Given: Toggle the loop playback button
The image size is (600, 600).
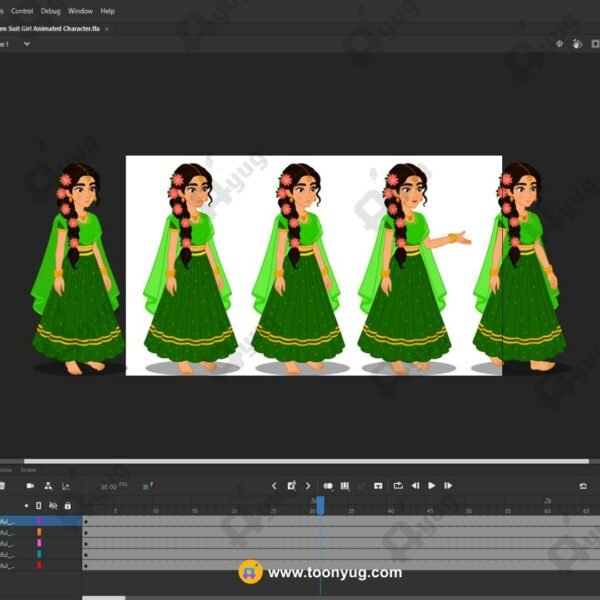Looking at the screenshot, I should coord(398,485).
